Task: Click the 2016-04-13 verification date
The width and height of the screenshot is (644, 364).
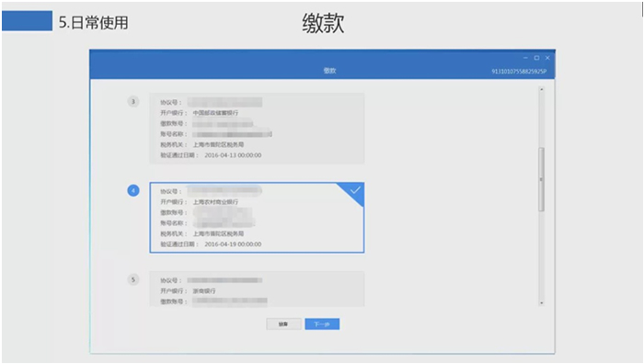Action: [x=233, y=155]
